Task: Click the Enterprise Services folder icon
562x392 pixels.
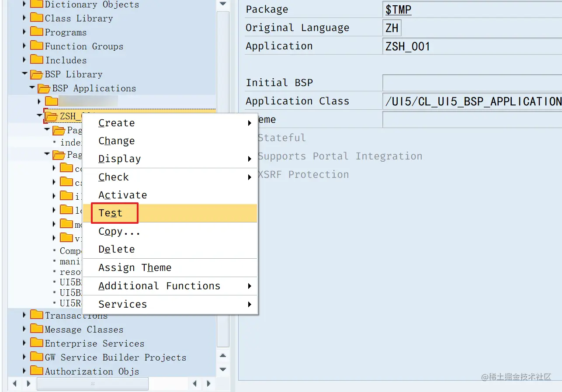Action: coord(36,343)
